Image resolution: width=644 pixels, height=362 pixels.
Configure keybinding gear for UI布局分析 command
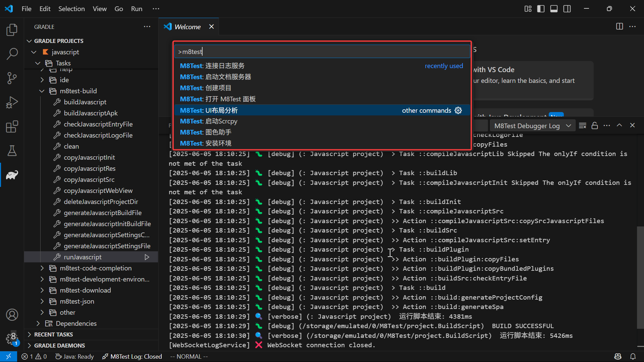tap(458, 110)
